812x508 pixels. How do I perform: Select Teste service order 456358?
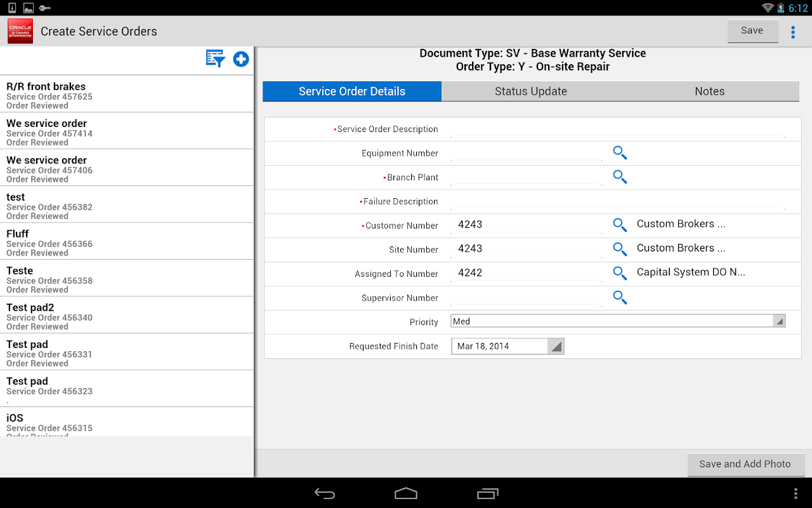(x=127, y=278)
